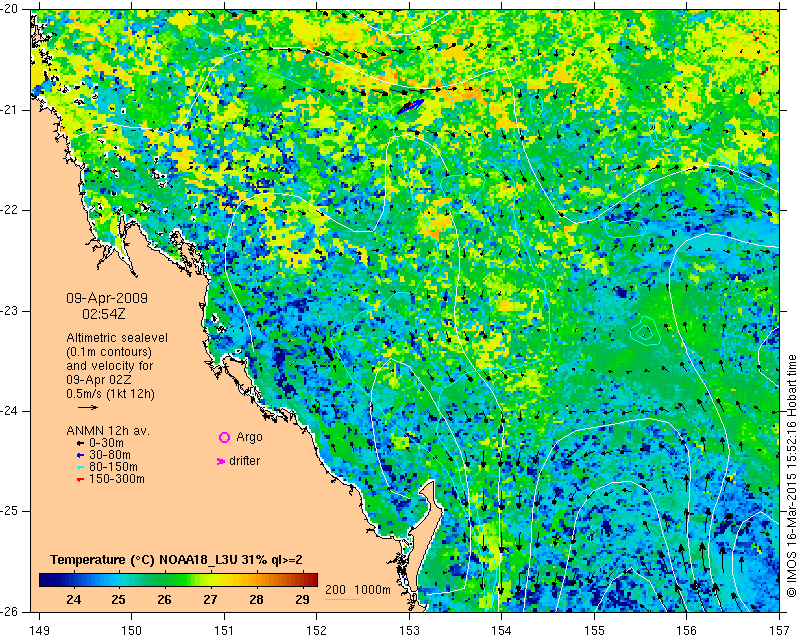The image size is (800, 640).
Task: Click the latitude axis label -25
Action: (9, 511)
